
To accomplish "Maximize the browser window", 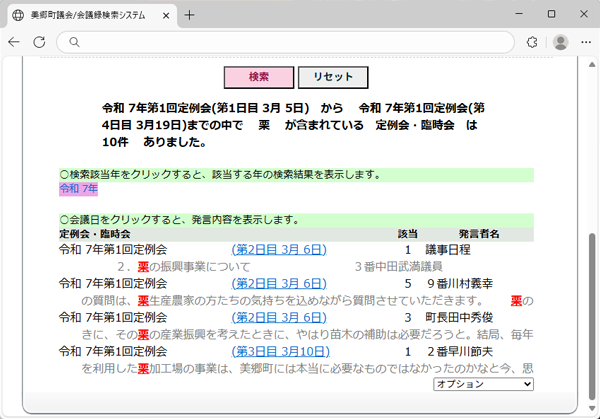I will tap(551, 14).
